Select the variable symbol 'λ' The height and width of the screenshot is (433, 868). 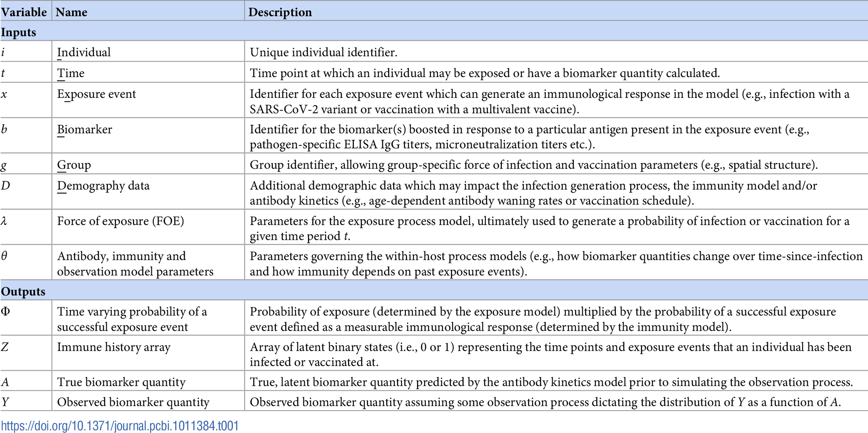[4, 221]
